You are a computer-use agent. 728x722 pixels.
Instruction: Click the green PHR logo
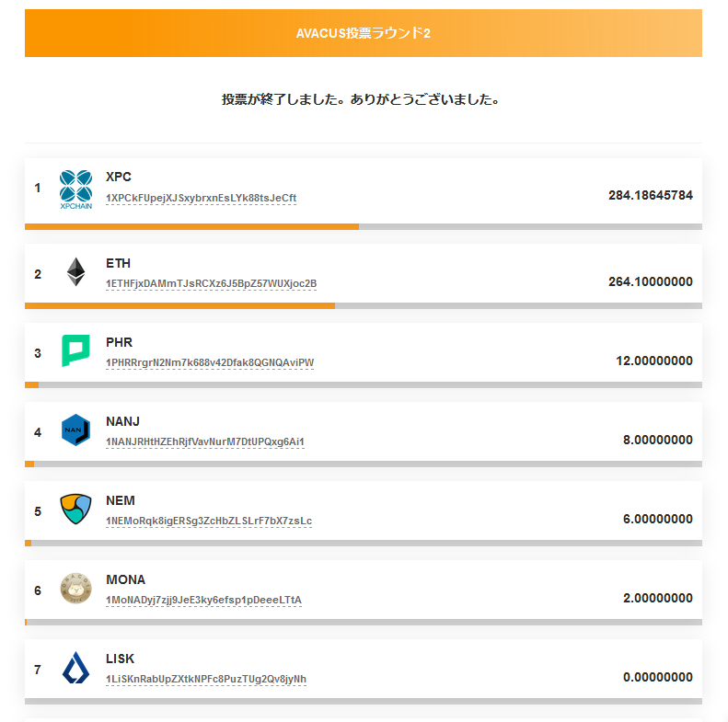click(x=75, y=350)
